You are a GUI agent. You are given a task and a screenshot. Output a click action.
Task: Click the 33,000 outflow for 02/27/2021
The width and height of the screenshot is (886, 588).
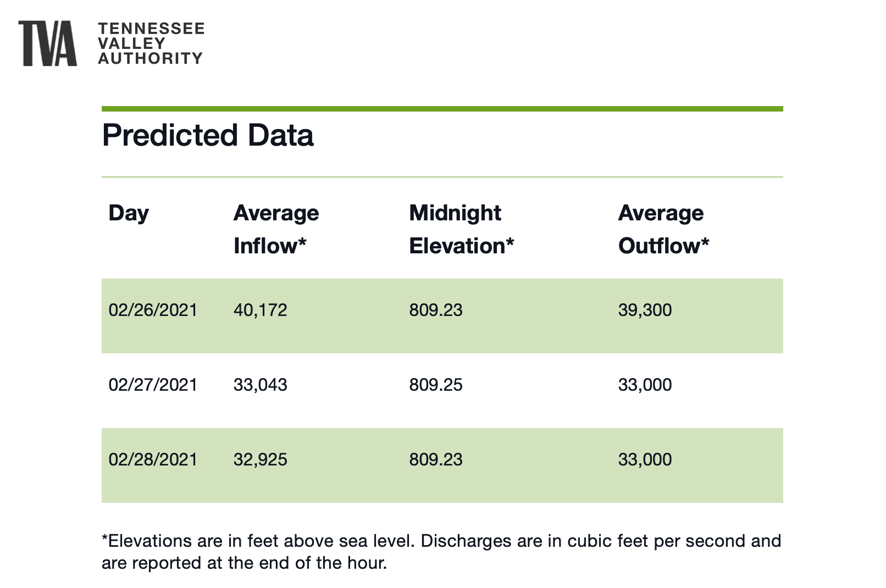click(645, 385)
